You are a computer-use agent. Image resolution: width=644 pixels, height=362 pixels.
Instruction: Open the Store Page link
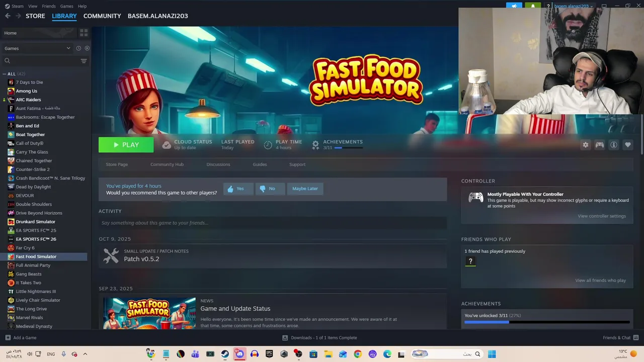pyautogui.click(x=117, y=164)
